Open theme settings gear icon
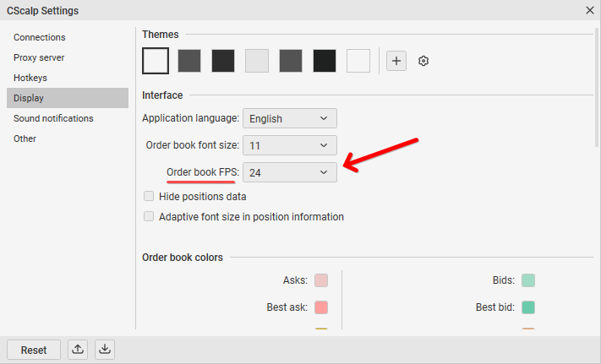Image resolution: width=601 pixels, height=364 pixels. point(423,61)
